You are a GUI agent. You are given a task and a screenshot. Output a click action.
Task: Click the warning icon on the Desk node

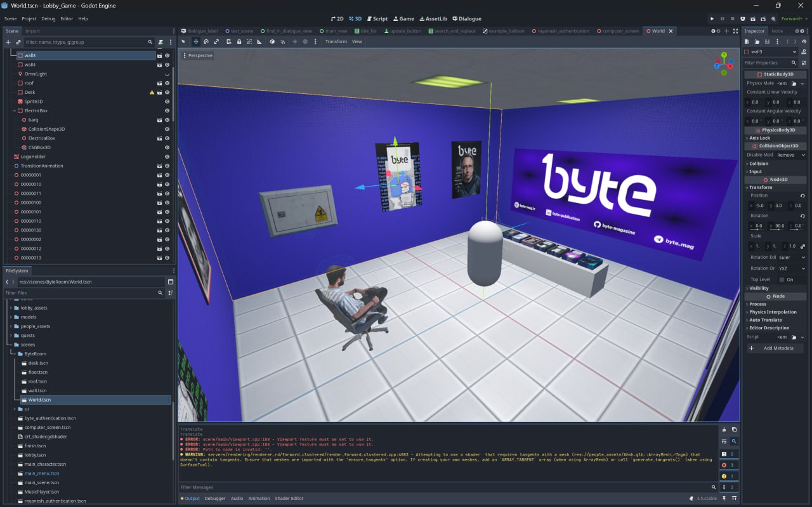click(152, 93)
